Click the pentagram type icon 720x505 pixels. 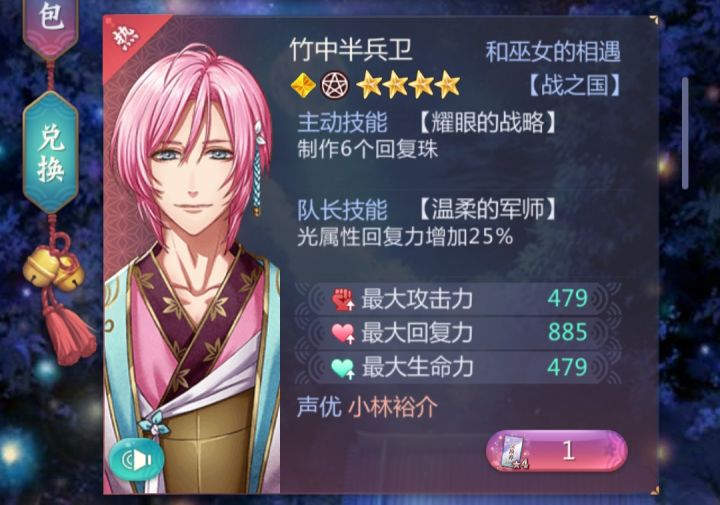[x=334, y=85]
